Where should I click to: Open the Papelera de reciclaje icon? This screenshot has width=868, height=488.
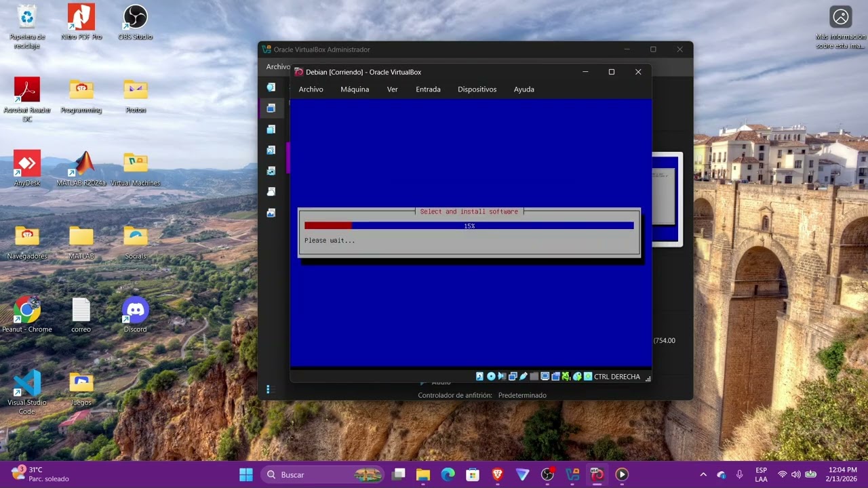pyautogui.click(x=27, y=26)
